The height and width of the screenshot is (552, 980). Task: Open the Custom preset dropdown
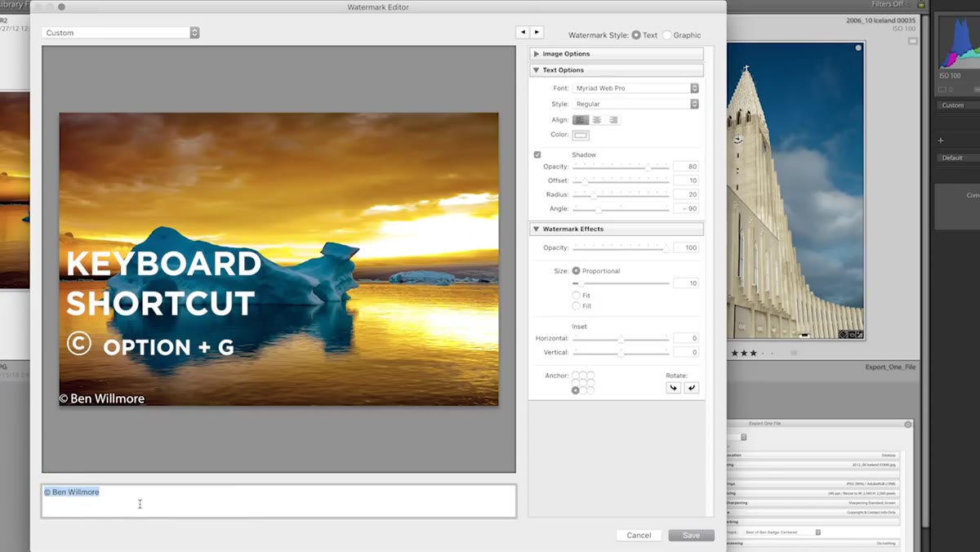coord(120,33)
